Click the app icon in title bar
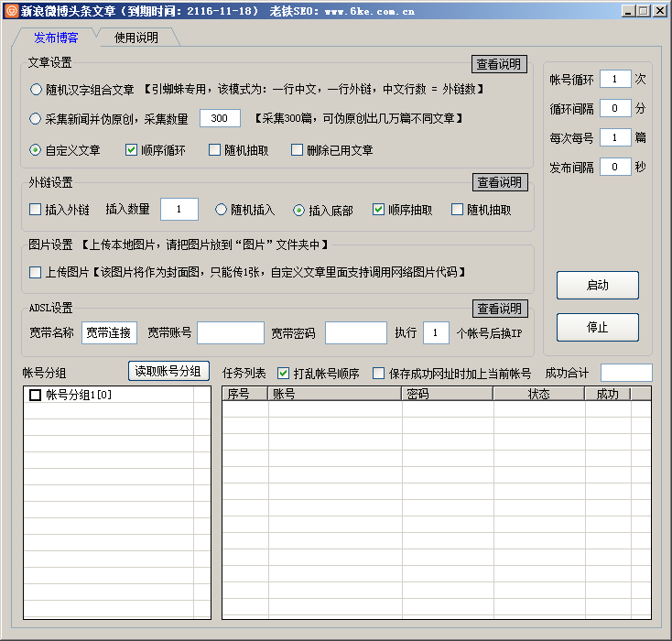 point(11,11)
